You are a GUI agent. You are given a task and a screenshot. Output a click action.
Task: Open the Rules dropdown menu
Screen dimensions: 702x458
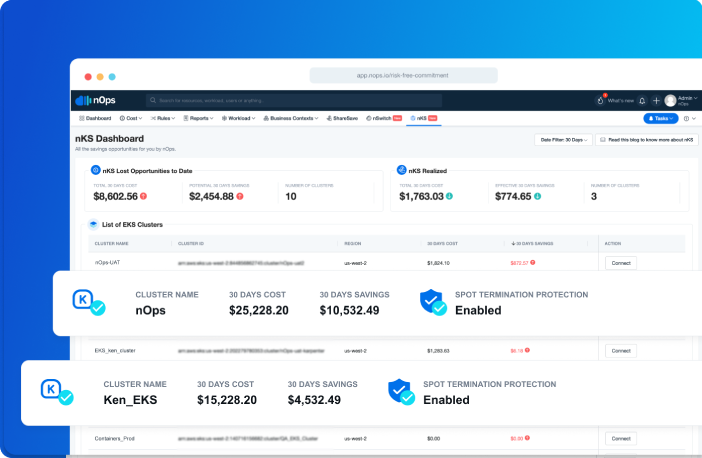click(x=163, y=118)
